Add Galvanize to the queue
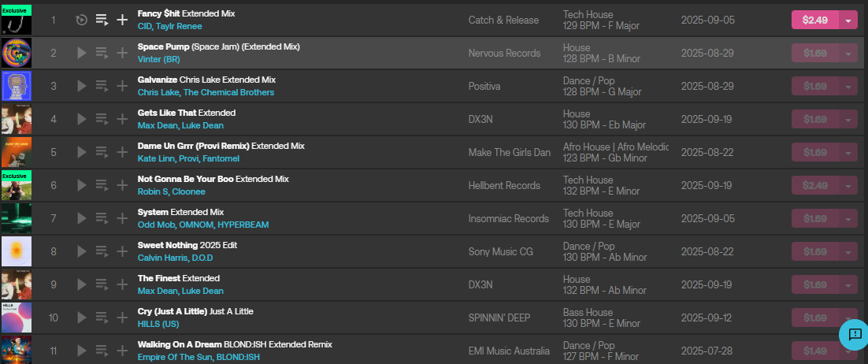Image resolution: width=868 pixels, height=364 pixels. (101, 86)
